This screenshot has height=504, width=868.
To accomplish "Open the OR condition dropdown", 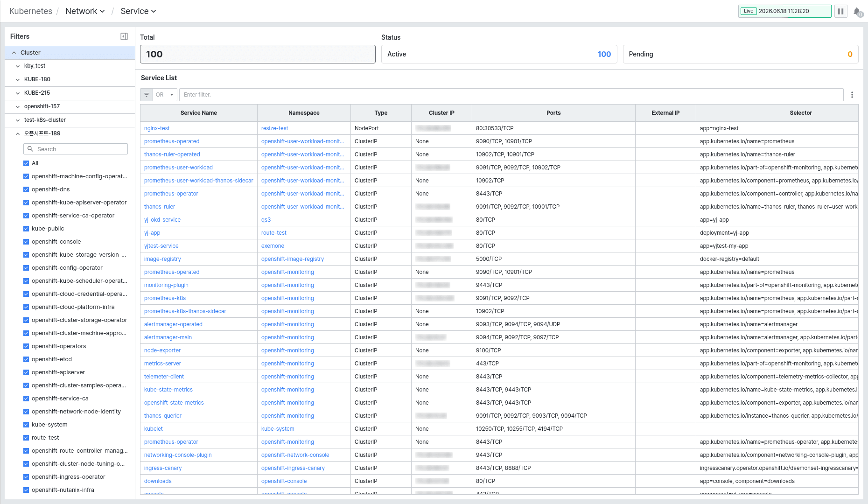I will (165, 95).
